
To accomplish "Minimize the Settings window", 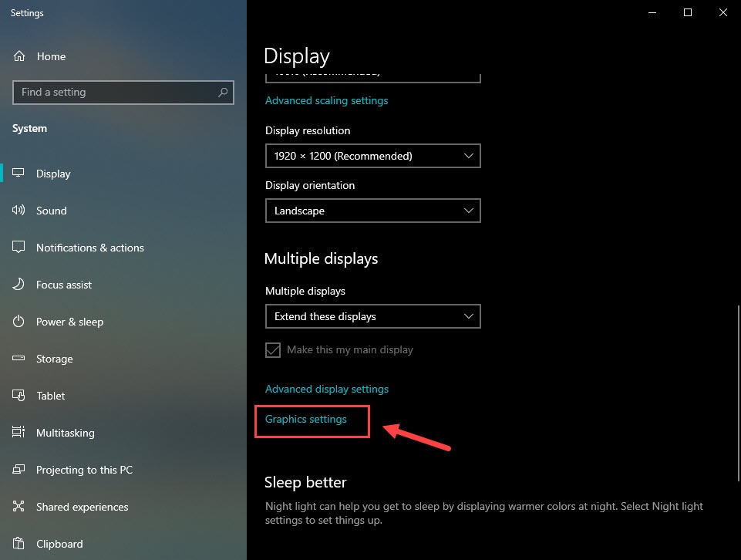I will (652, 13).
